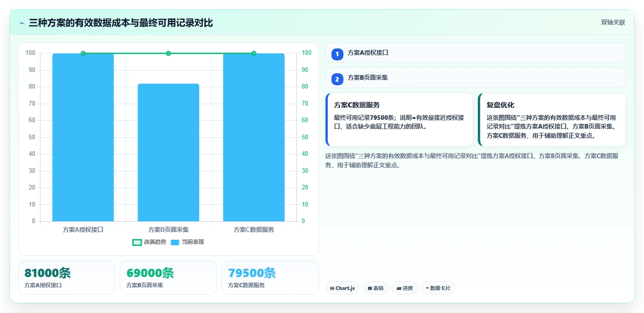Open list item 方案B页面采集
The height and width of the screenshot is (313, 644).
point(476,78)
